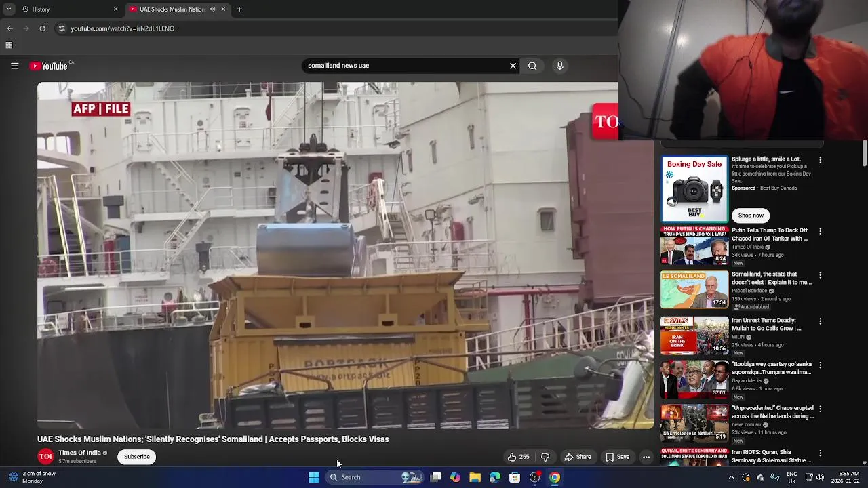Open File Explorer from the taskbar
This screenshot has width=868, height=488.
pyautogui.click(x=475, y=477)
